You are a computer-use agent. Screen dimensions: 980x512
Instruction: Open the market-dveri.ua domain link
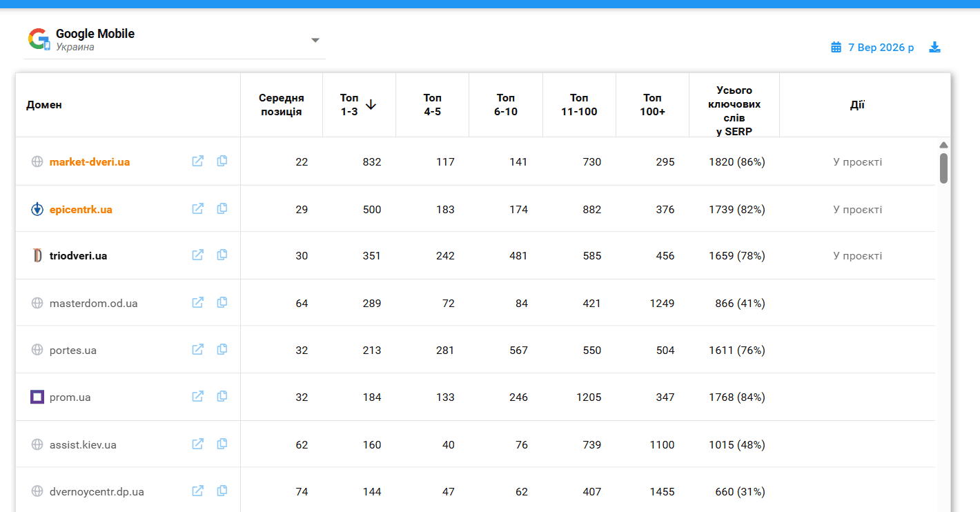coord(90,162)
